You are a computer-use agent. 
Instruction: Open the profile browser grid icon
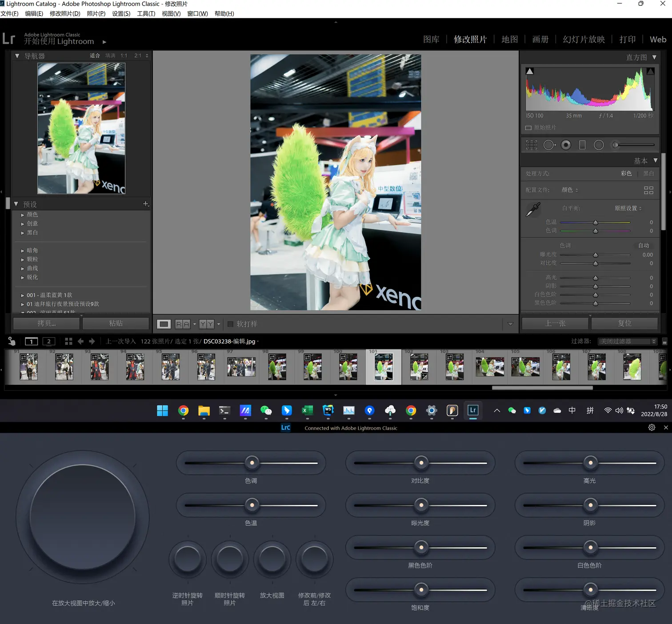(648, 190)
